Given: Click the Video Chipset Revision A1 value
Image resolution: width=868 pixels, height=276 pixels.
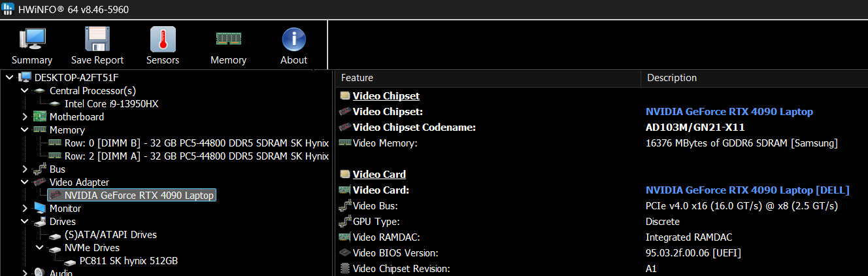Looking at the screenshot, I should pos(651,269).
